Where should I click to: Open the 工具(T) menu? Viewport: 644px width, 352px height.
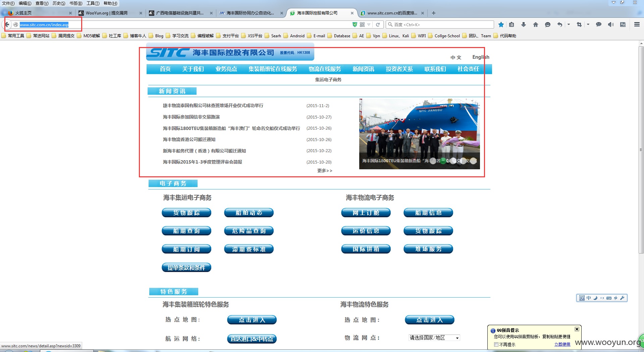tap(93, 3)
